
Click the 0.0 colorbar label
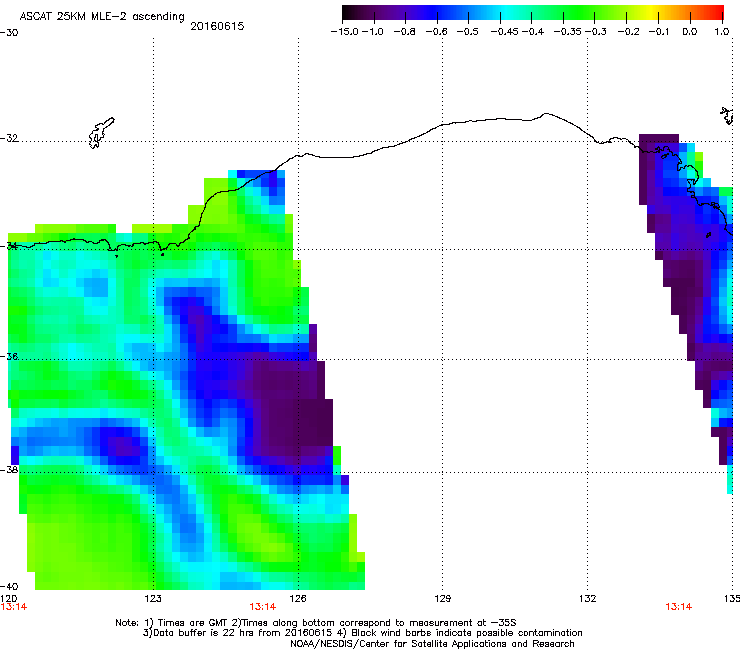point(690,32)
